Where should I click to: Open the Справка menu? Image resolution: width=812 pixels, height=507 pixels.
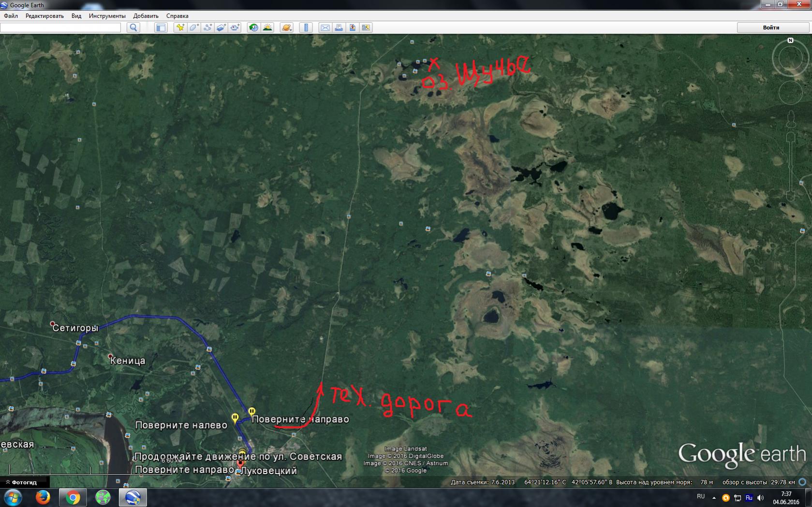click(177, 16)
